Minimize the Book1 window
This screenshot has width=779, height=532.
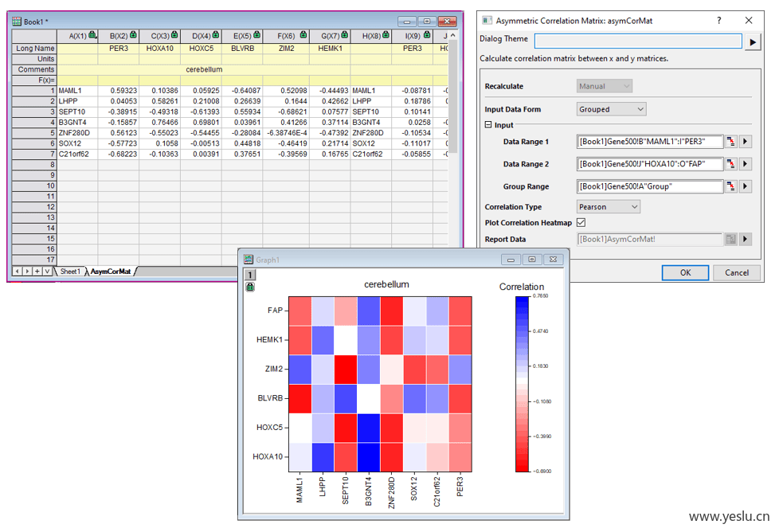click(x=406, y=22)
